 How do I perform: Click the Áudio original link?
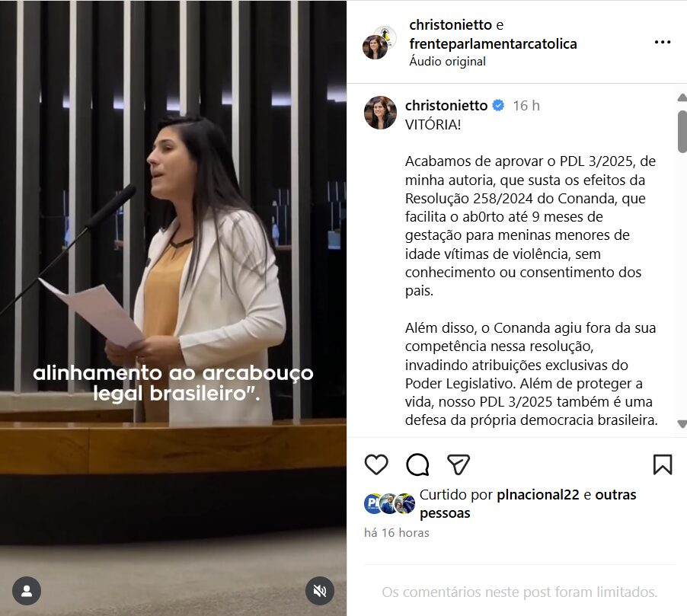[x=447, y=62]
